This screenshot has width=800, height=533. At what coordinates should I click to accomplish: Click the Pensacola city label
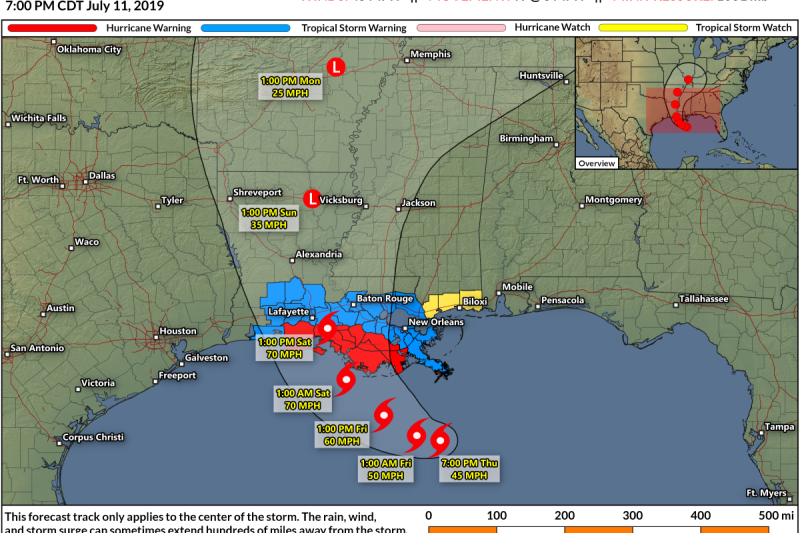(x=562, y=300)
